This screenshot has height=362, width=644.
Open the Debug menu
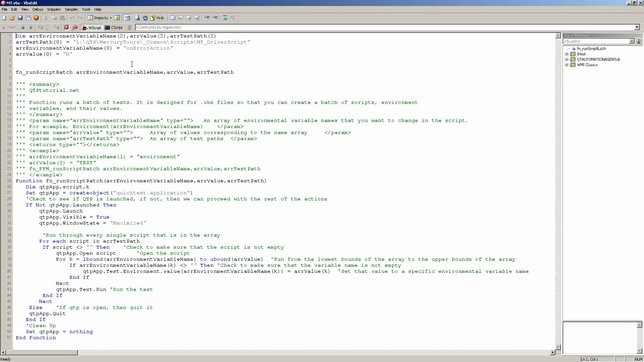click(x=38, y=9)
